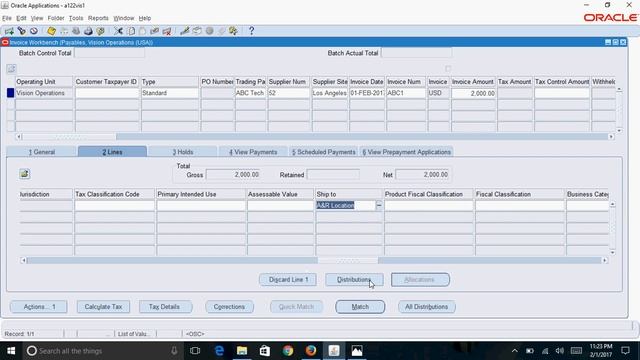The height and width of the screenshot is (360, 640).
Task: Open the folder icon under Batch Control Total
Action: click(11, 69)
